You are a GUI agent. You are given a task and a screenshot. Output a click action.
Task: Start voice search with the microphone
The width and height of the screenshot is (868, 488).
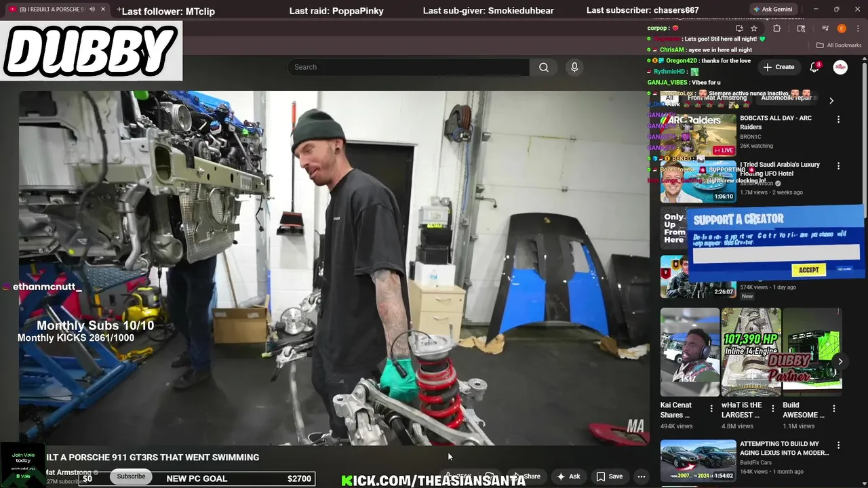pos(574,67)
